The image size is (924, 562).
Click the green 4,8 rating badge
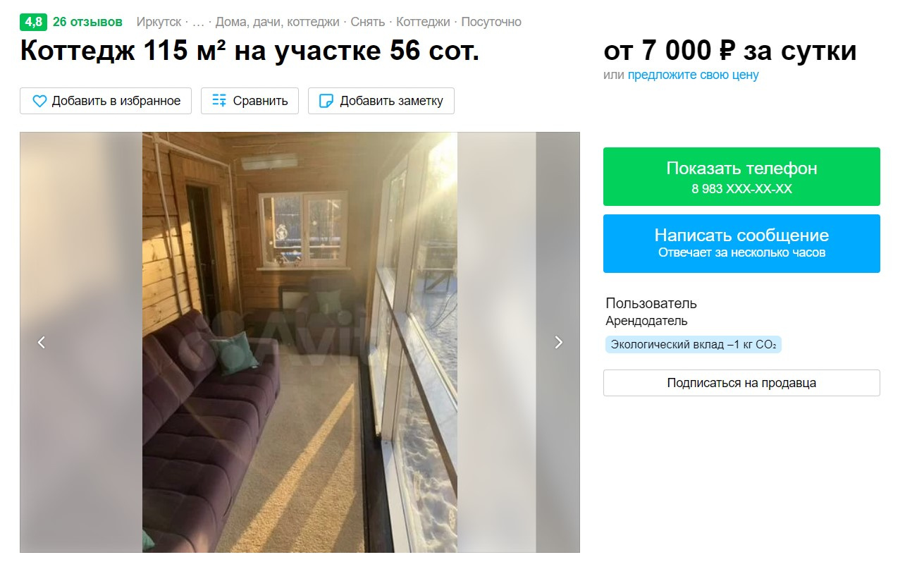tap(33, 22)
